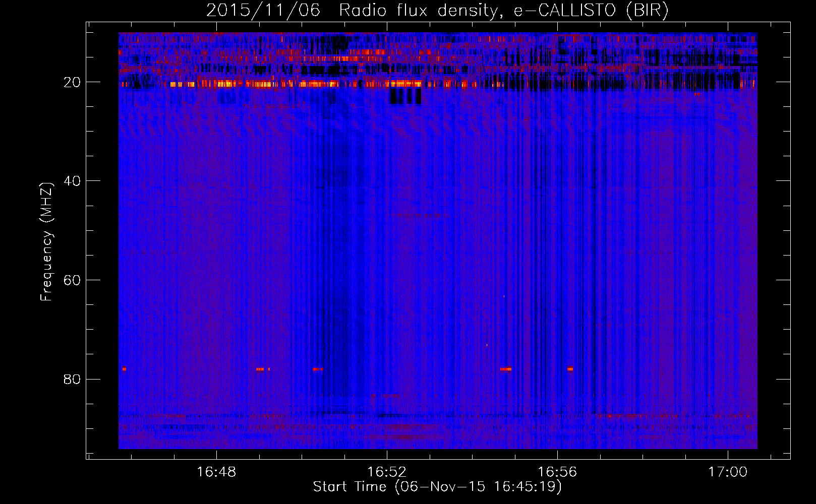816x504 pixels.
Task: Click the frequency tick label 40
Action: point(73,181)
